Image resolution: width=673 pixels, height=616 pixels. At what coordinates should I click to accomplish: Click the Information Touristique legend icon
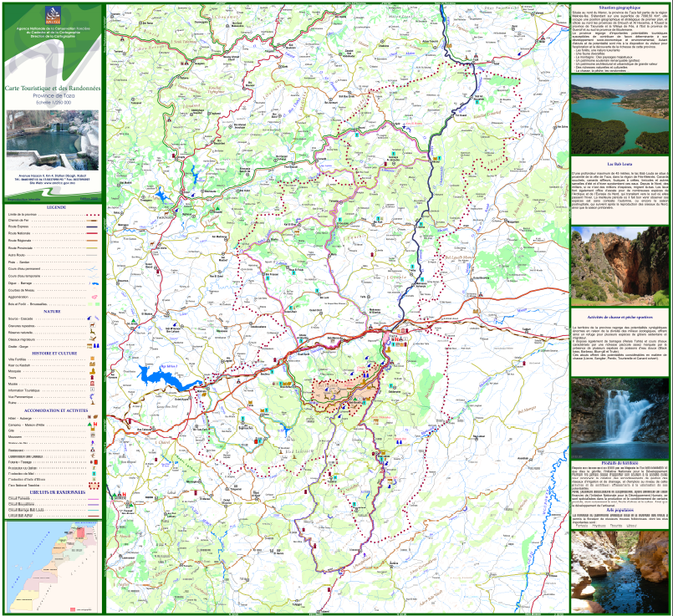pyautogui.click(x=91, y=390)
